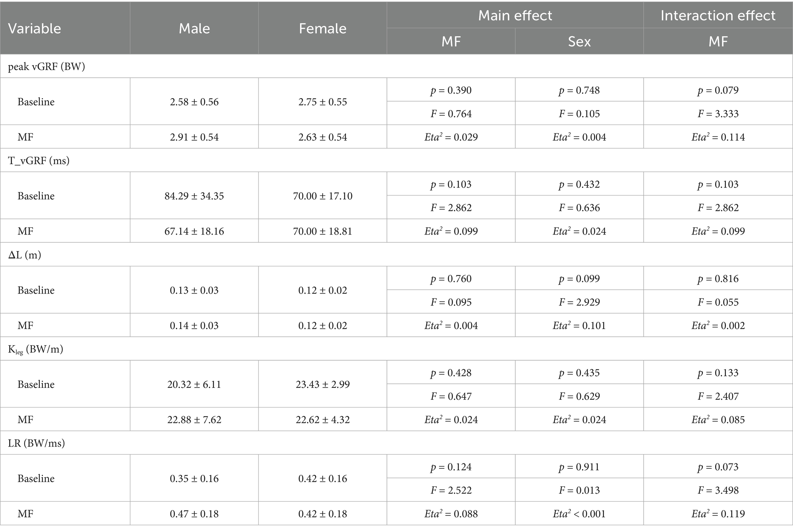Select the cell 23.43 ± 2.99
The width and height of the screenshot is (793, 532).
tap(322, 384)
